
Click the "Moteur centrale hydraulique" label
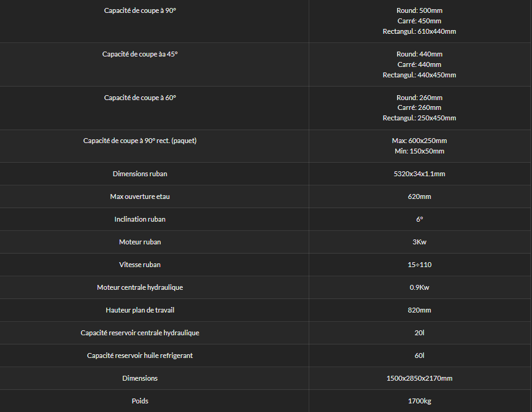click(140, 287)
